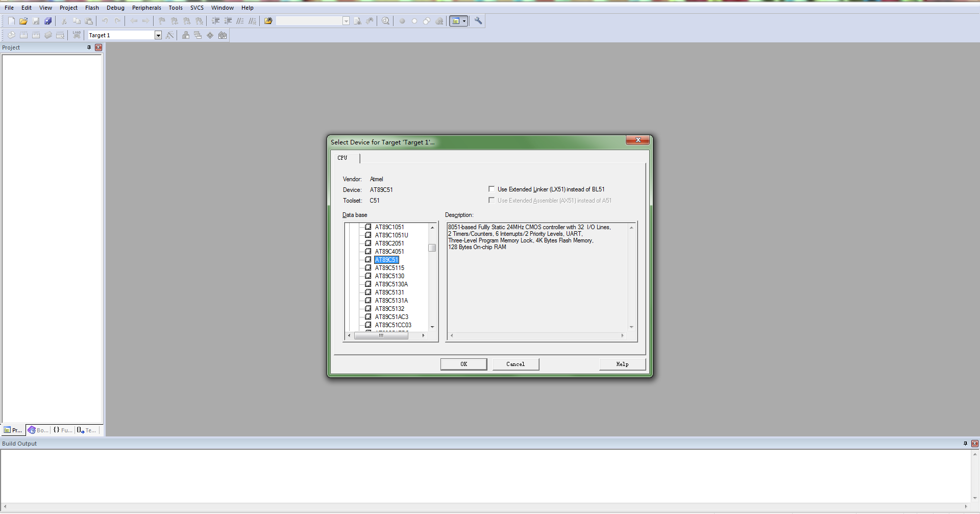Click the Insert/Remove Bookmark flag icon
The width and height of the screenshot is (980, 514).
click(162, 21)
